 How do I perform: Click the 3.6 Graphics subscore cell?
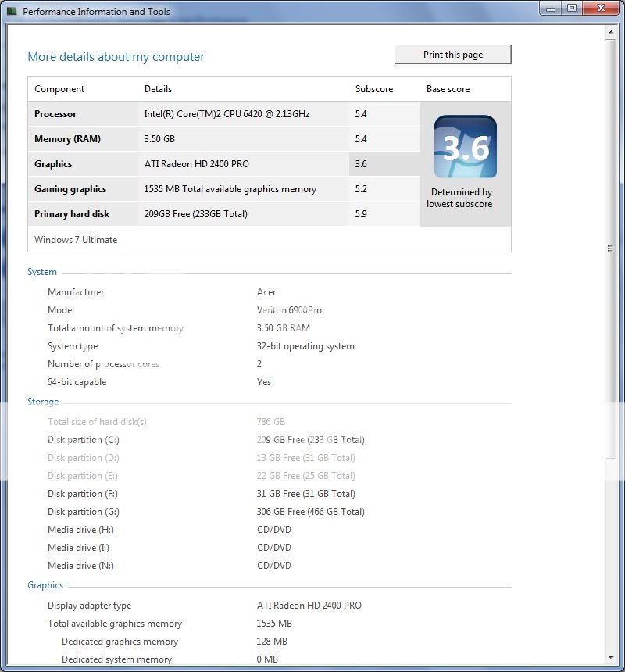click(x=361, y=164)
